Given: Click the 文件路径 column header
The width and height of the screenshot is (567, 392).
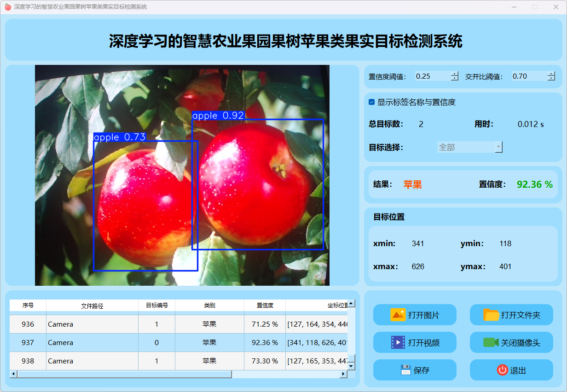Looking at the screenshot, I should pyautogui.click(x=93, y=306).
